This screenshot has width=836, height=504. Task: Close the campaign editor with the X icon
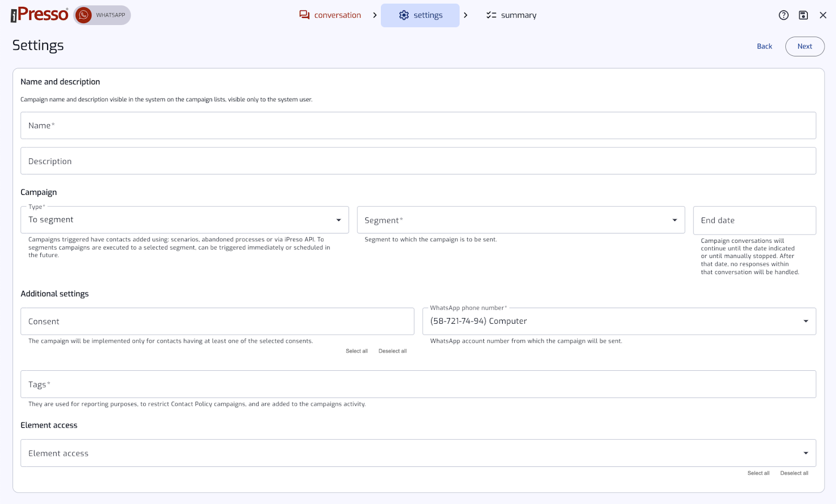tap(823, 15)
